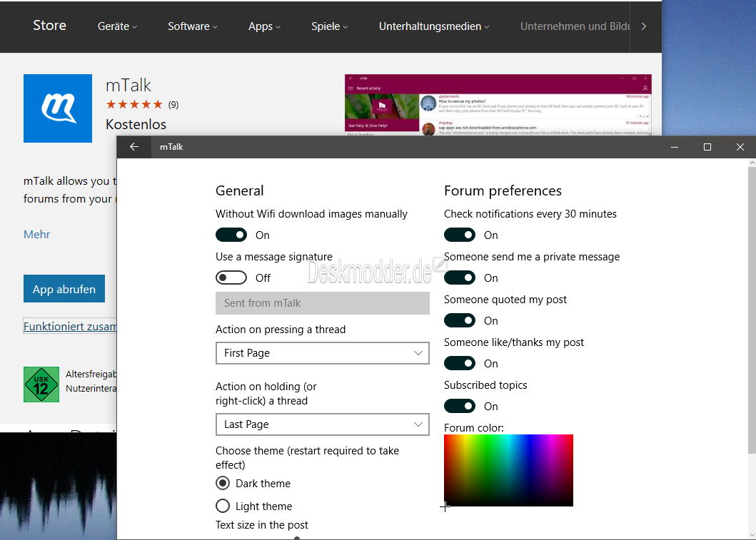Toggle Check notifications every 30 minutes
Image resolution: width=756 pixels, height=540 pixels.
click(460, 235)
